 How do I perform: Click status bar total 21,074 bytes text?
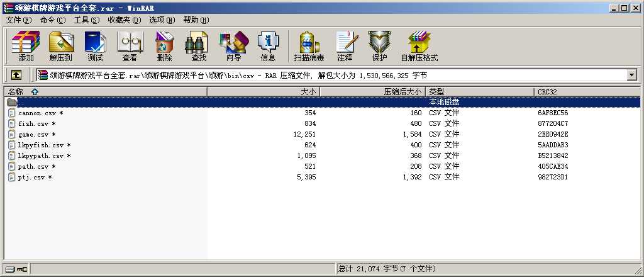click(x=387, y=269)
